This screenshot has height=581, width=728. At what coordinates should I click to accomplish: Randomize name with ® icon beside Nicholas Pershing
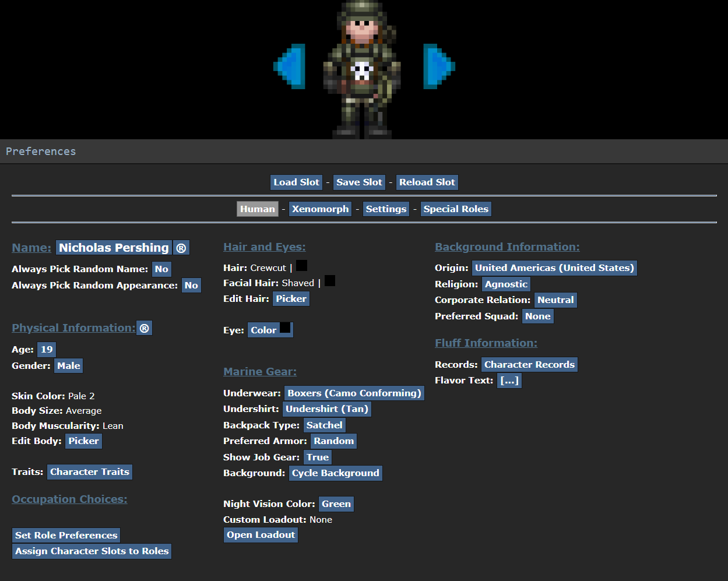coord(181,248)
